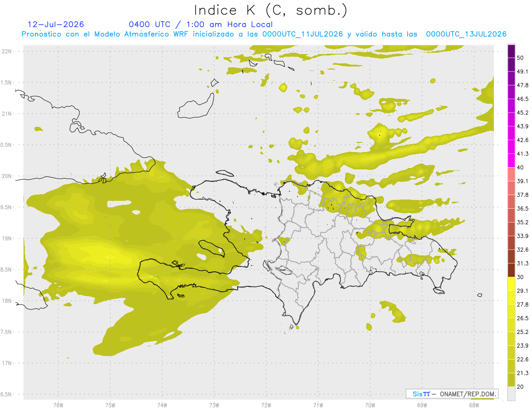
Task: Click the pink 40 legend swatch
Action: click(511, 174)
